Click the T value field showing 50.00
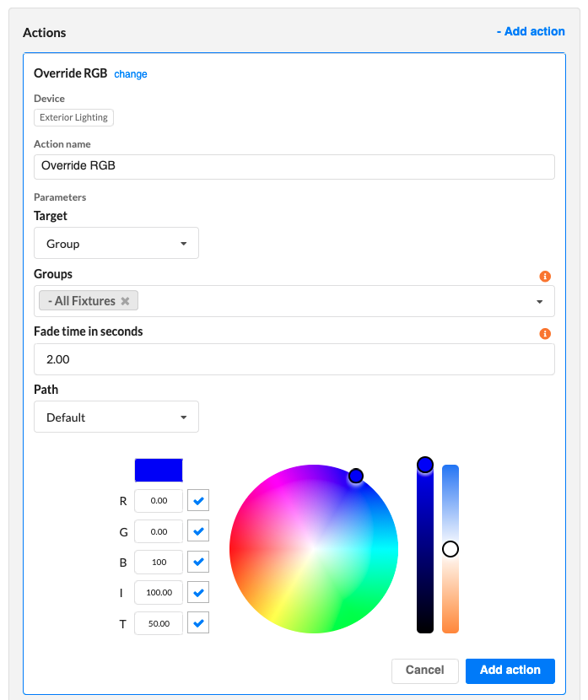This screenshot has height=700, width=588. click(x=159, y=623)
